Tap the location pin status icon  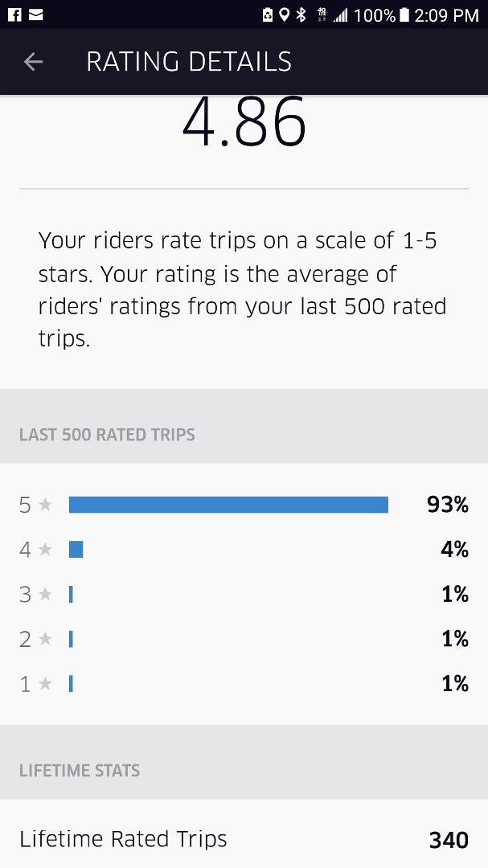pos(284,15)
